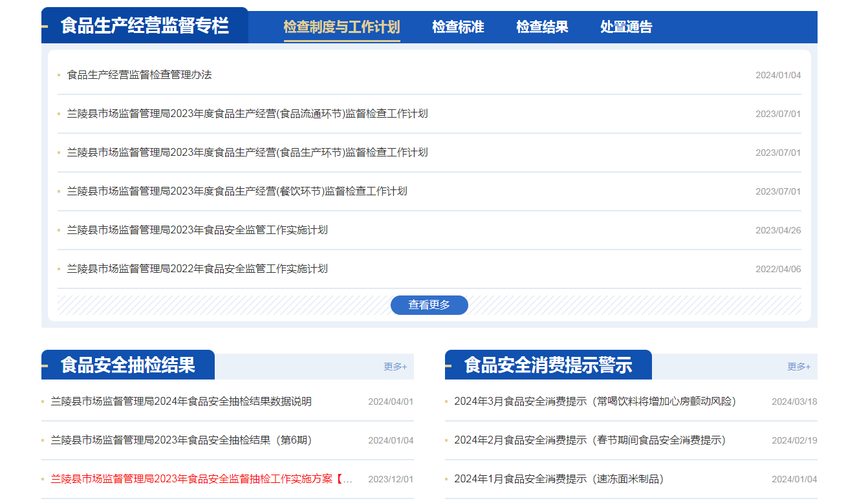Click date 2023/07/01 of 食品生产环节 row
Screen dimensions: 868x503
pos(778,153)
